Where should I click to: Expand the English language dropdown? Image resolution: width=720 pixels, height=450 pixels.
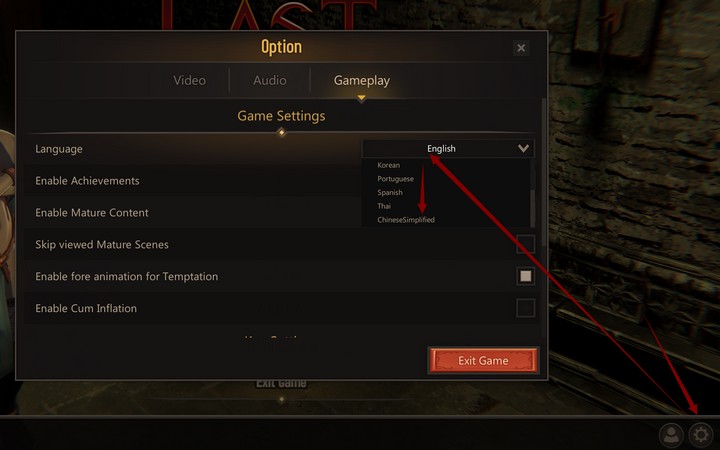pos(448,148)
